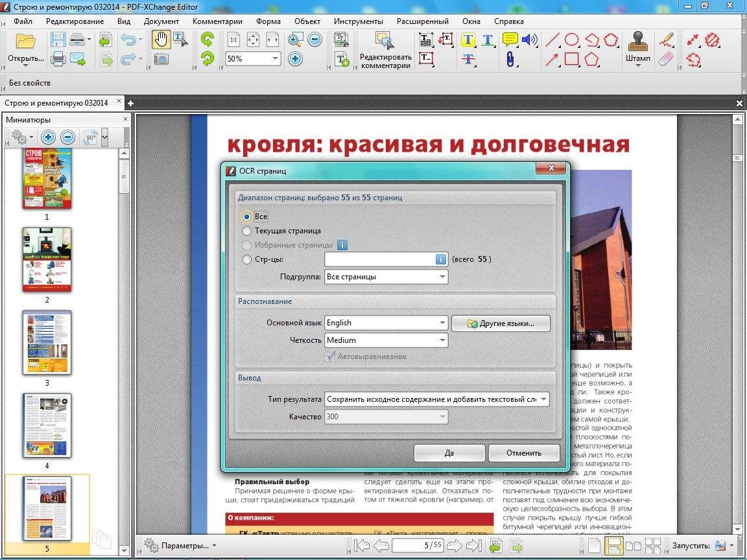747x560 pixels.
Task: Click the Marquee zoom magnifier icon
Action: (x=296, y=40)
